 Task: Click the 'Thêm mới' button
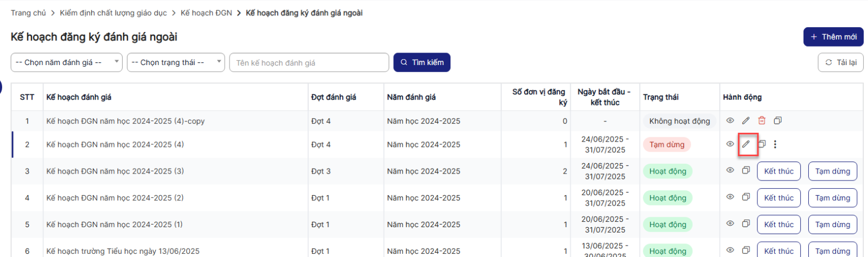(x=833, y=37)
